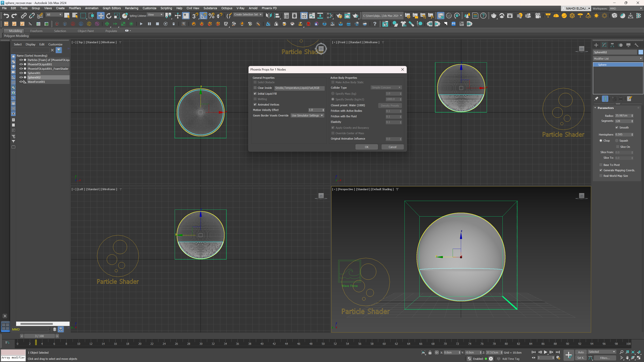Click the Redo arrow icon
644x362 pixels.
coord(14,16)
